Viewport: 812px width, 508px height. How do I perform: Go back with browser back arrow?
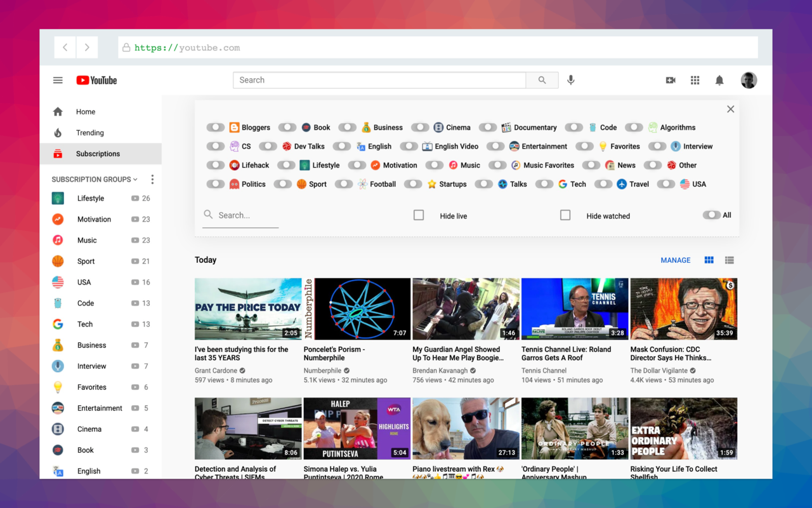65,48
